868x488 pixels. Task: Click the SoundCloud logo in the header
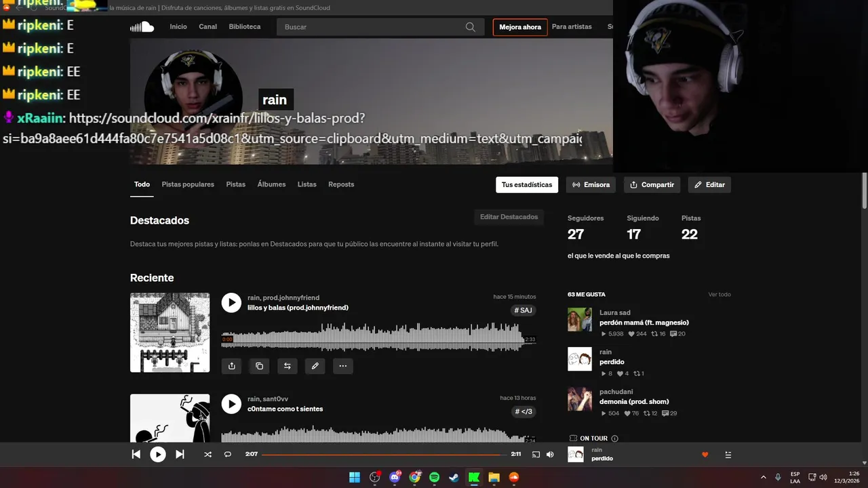[142, 26]
